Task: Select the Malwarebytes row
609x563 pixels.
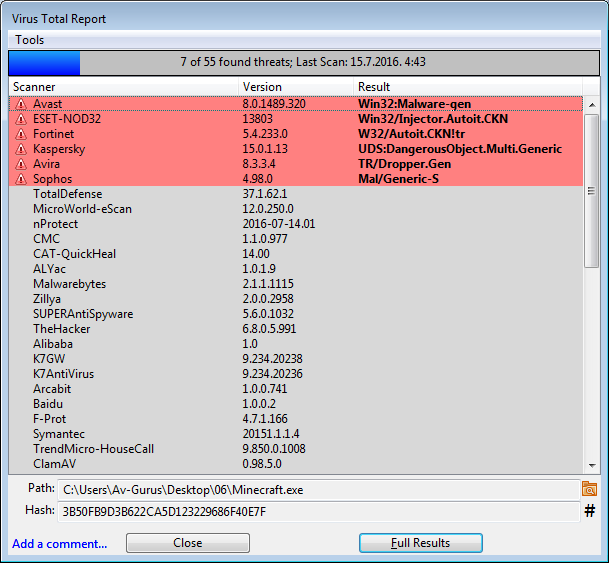Action: point(296,284)
